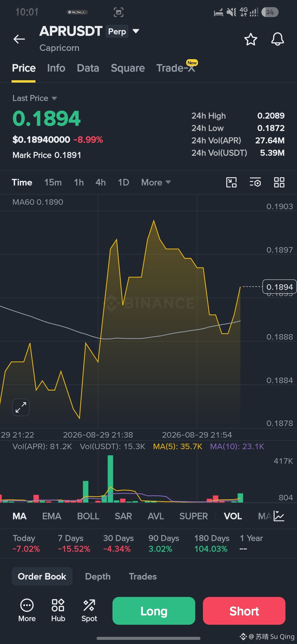Open price alert bell
297x644 pixels.
277,39
